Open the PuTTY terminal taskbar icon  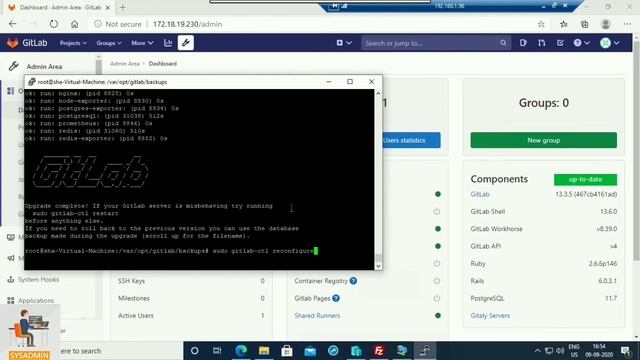coord(425,351)
